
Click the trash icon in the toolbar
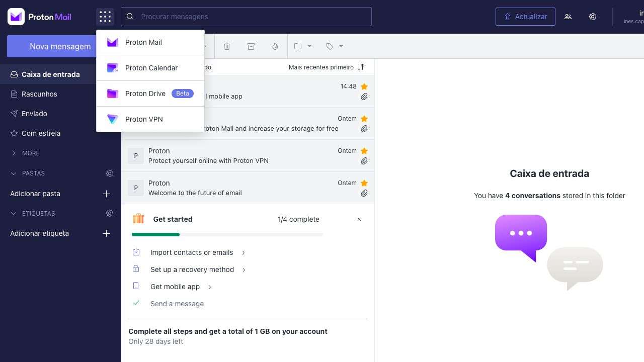(x=227, y=46)
